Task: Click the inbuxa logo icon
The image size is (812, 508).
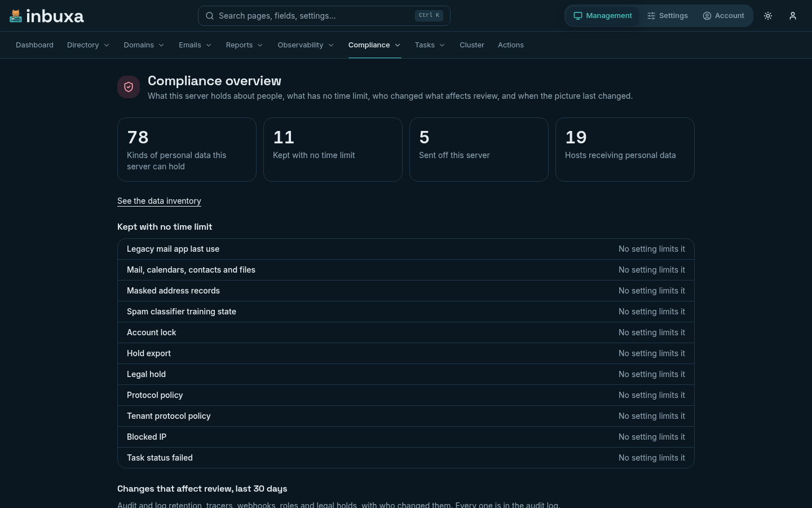Action: pyautogui.click(x=16, y=16)
